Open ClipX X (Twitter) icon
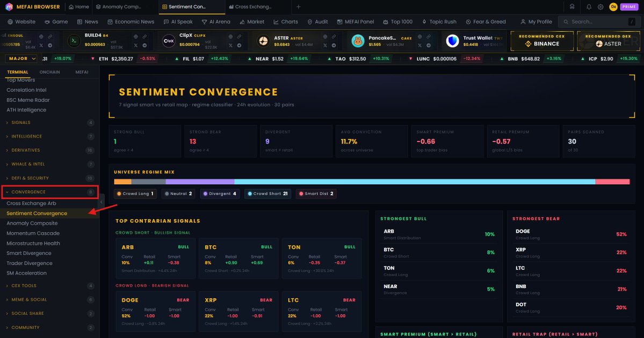644x338 pixels. (x=230, y=45)
